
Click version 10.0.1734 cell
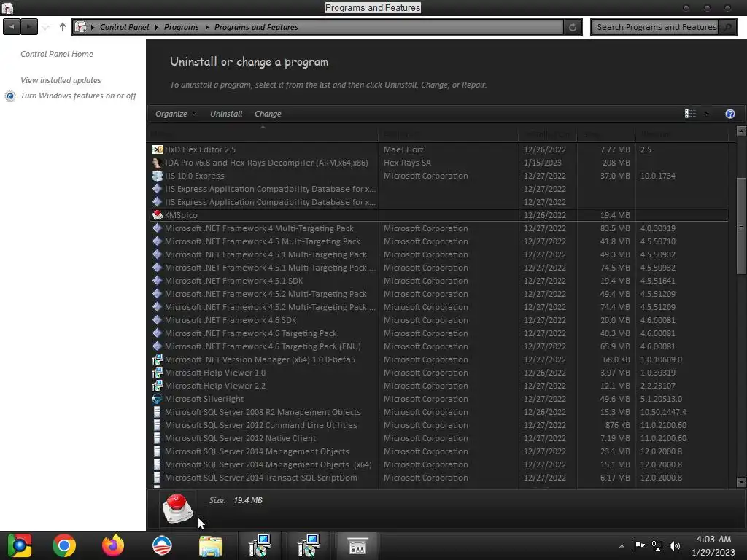(657, 176)
